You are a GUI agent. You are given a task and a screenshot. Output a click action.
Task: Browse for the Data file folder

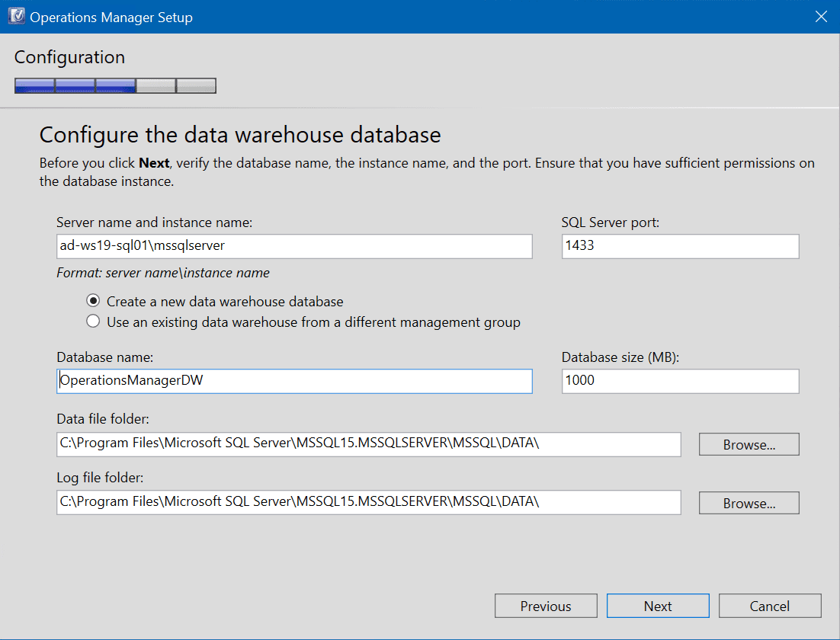point(749,444)
